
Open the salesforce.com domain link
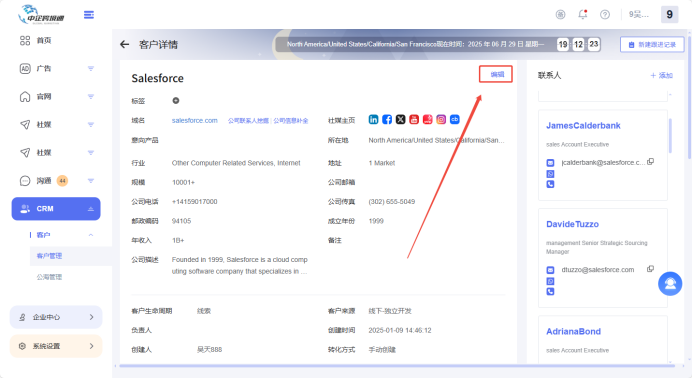[x=194, y=120]
